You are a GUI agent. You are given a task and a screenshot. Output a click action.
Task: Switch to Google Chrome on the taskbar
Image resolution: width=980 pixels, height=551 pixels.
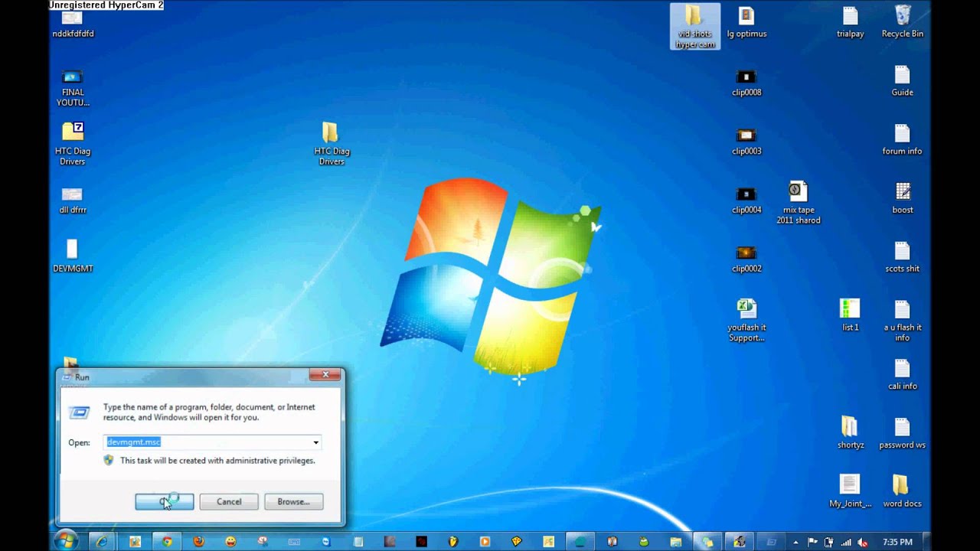coord(167,541)
